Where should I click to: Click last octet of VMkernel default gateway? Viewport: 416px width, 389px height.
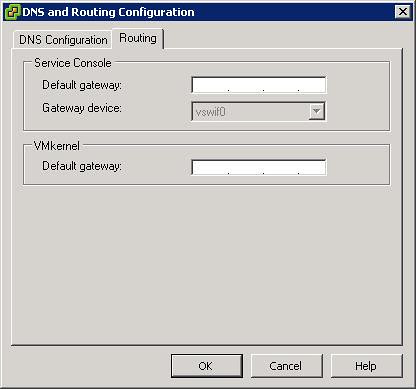pyautogui.click(x=312, y=167)
